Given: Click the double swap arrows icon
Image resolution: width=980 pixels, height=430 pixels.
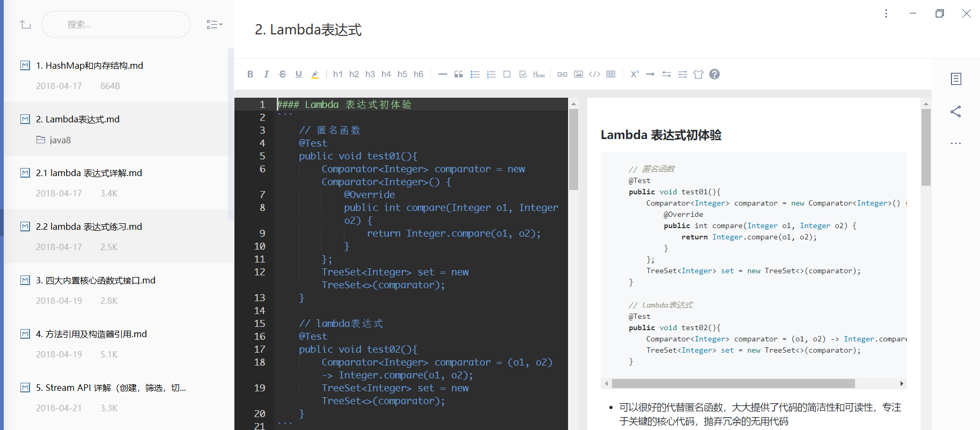Looking at the screenshot, I should pyautogui.click(x=666, y=74).
